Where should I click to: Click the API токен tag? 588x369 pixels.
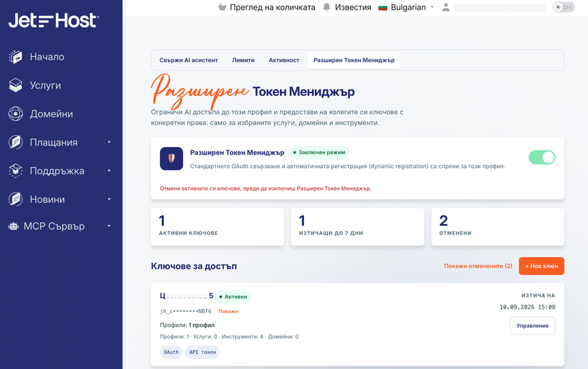(203, 352)
